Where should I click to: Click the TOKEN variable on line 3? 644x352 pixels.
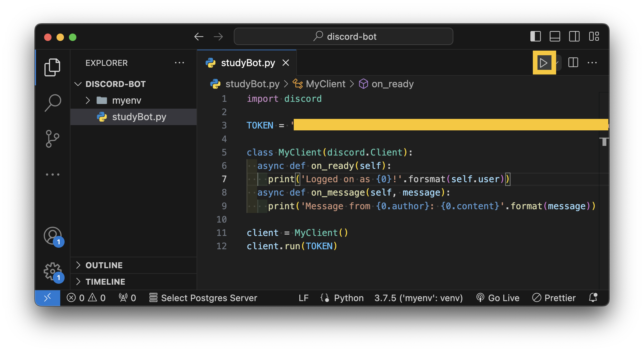point(260,125)
